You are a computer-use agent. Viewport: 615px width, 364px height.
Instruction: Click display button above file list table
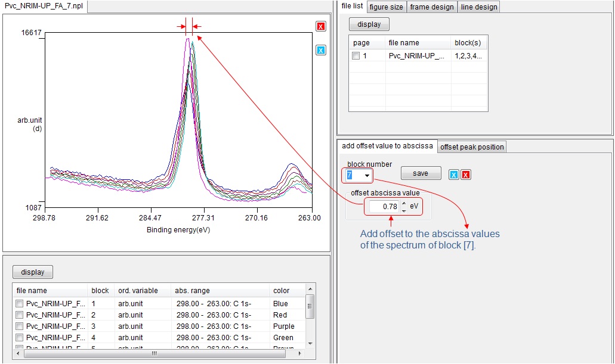[369, 24]
